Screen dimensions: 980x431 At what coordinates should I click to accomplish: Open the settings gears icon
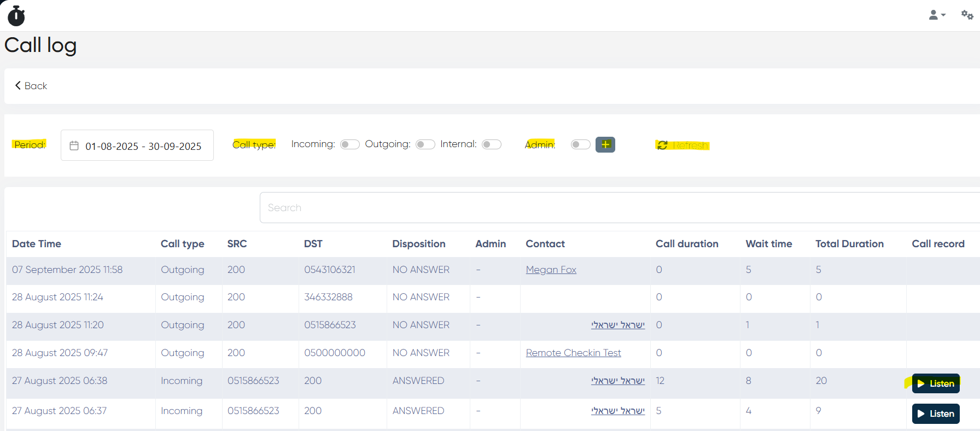click(x=967, y=15)
